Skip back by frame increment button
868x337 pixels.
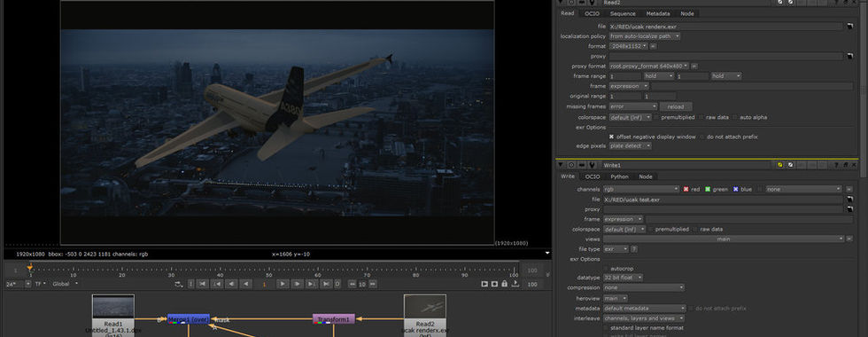tap(353, 284)
